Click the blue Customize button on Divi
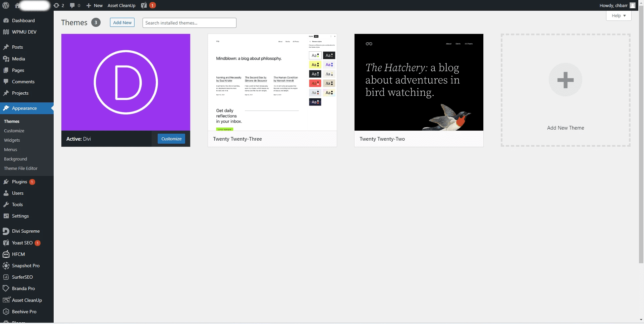This screenshot has width=644, height=324. pos(171,139)
